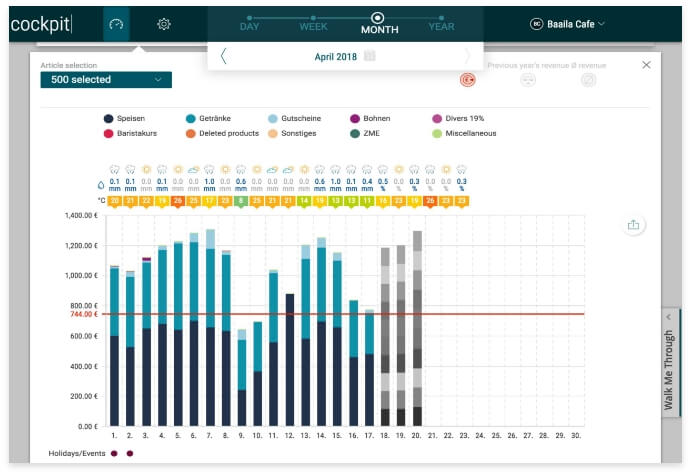Click the April 2018 date label
Screen dimensions: 691x475
pyautogui.click(x=336, y=56)
